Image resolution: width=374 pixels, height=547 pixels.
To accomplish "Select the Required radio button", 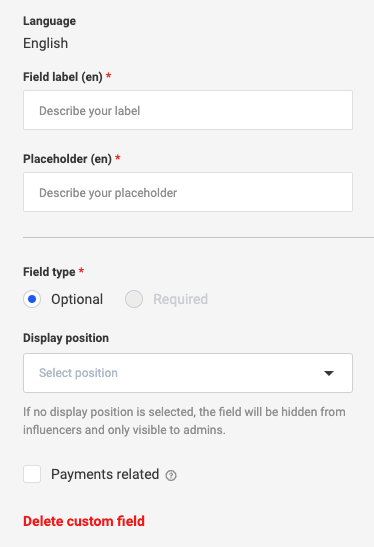I will 134,299.
